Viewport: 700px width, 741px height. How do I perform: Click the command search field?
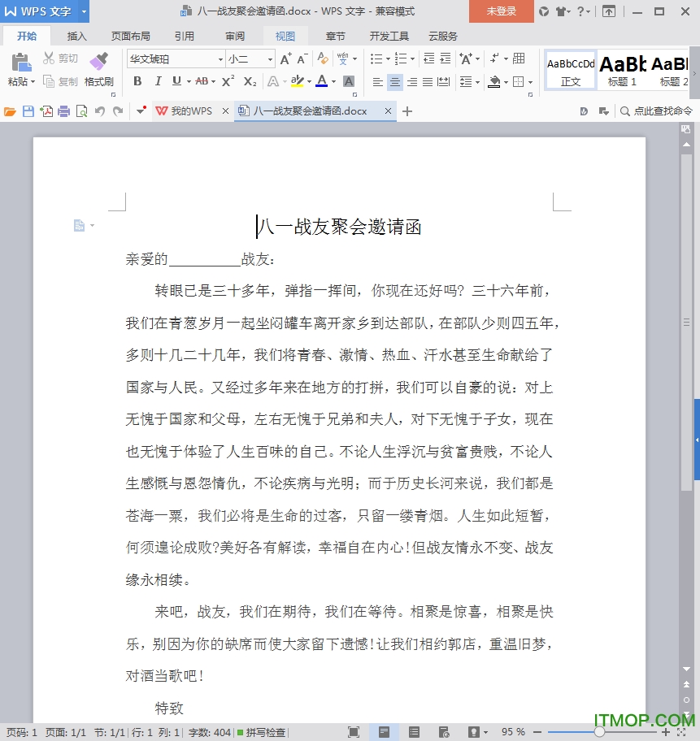[x=656, y=111]
